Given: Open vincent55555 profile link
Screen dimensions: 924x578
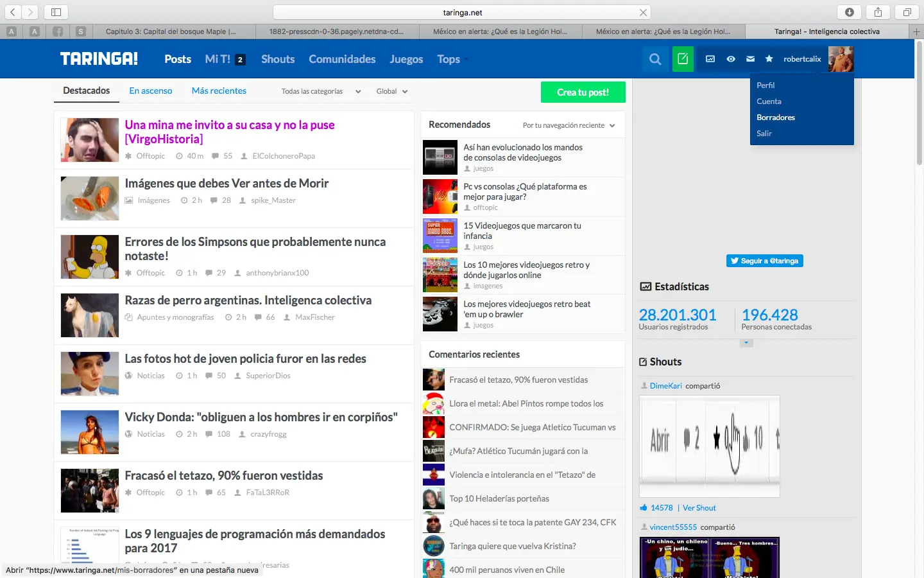Looking at the screenshot, I should [x=673, y=527].
